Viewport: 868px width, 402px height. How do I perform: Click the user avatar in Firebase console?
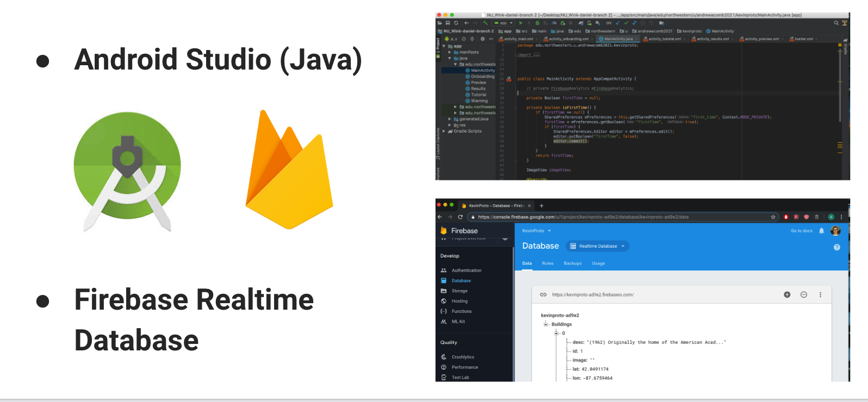click(836, 231)
